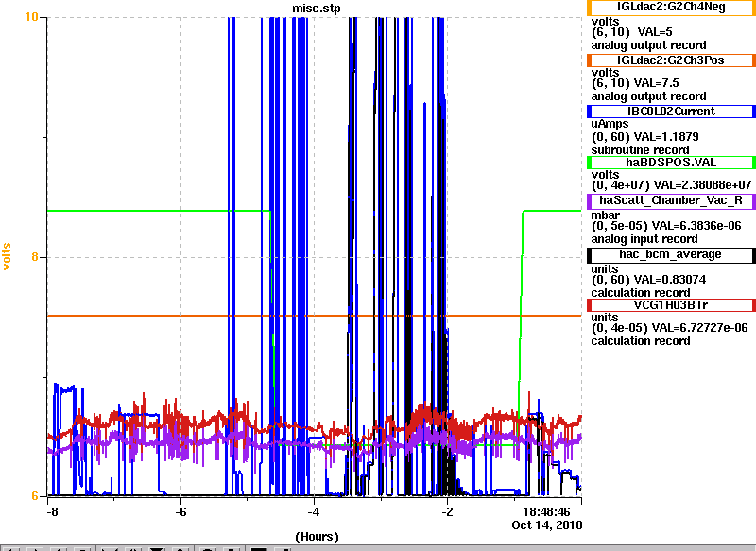Click 'calculation record' under hac_bcm_average
Image resolution: width=756 pixels, height=551 pixels.
[x=641, y=293]
